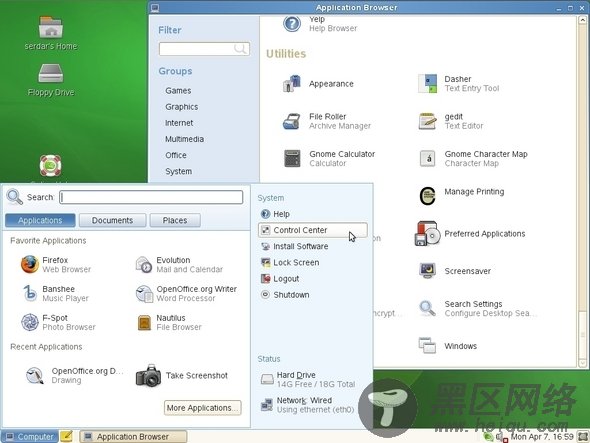
Task: Open Gnome Calculator
Action: (329, 158)
